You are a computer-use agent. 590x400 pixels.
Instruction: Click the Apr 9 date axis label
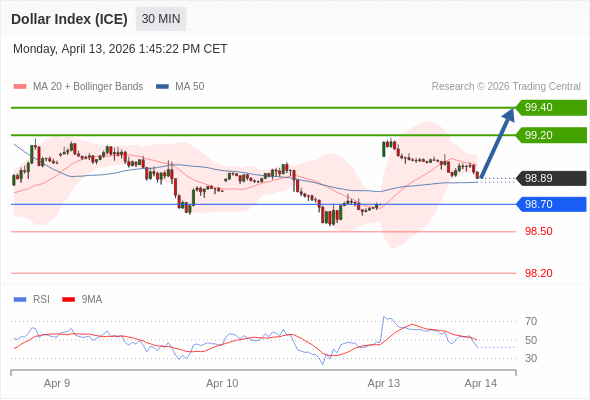(x=57, y=383)
